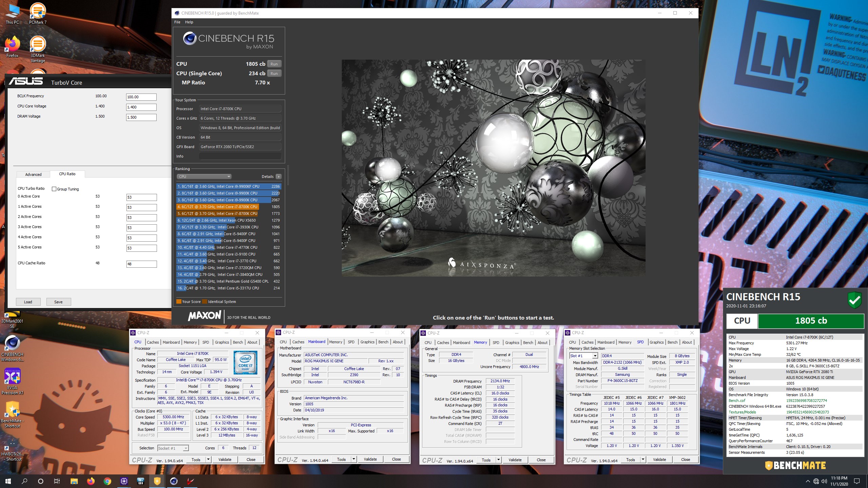The width and height of the screenshot is (868, 488).
Task: Click the CPU Cache Ratio input field
Action: (141, 264)
